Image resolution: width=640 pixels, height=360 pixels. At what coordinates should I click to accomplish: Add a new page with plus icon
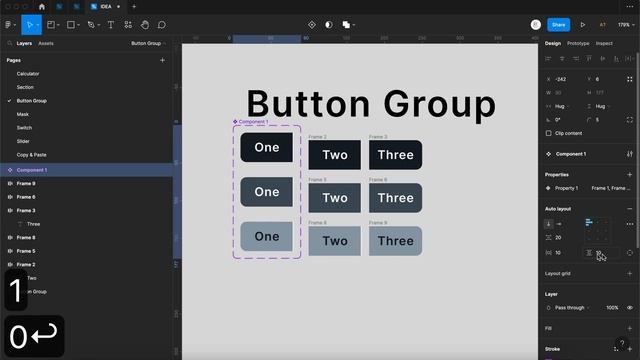(162, 60)
